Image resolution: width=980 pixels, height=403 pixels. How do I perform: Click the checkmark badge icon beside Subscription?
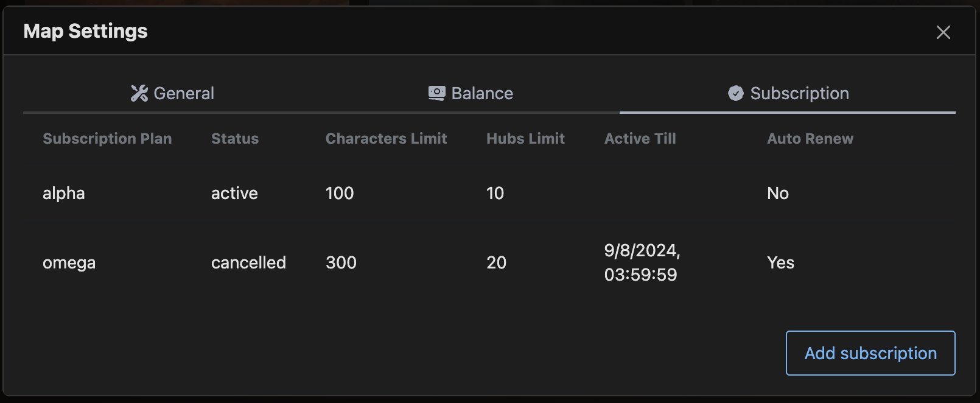736,93
